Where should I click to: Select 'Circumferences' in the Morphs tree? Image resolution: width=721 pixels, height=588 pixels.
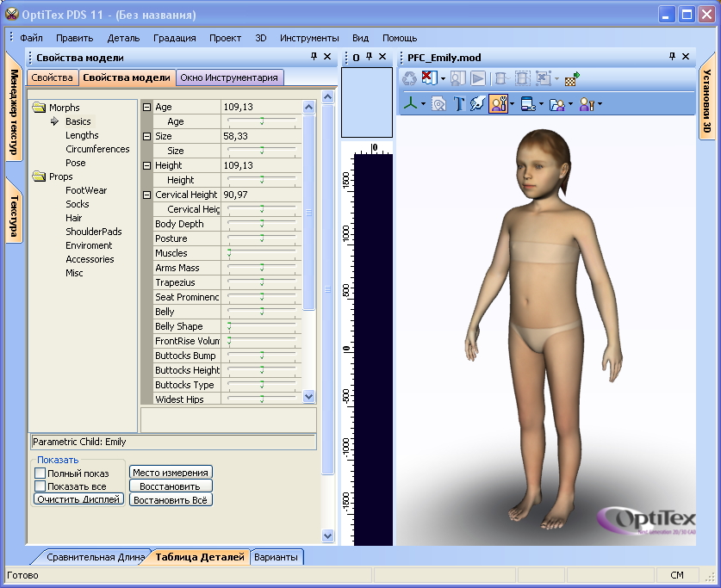(97, 149)
